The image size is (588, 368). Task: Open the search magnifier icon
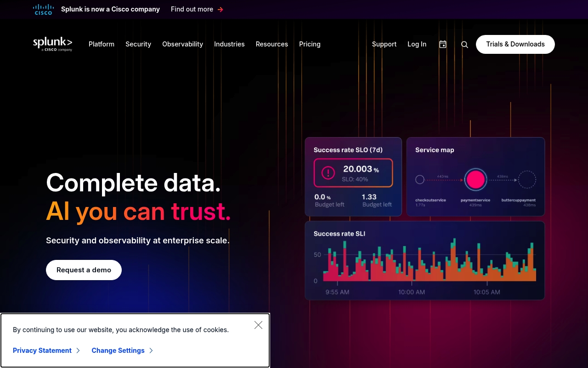pos(464,45)
